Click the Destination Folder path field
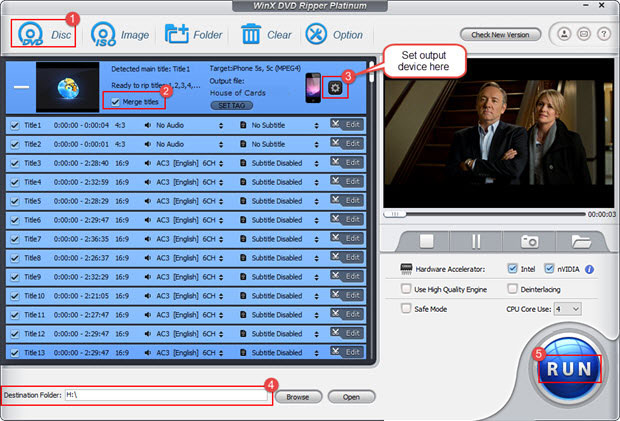Screen dimensions: 620x421 [x=166, y=395]
